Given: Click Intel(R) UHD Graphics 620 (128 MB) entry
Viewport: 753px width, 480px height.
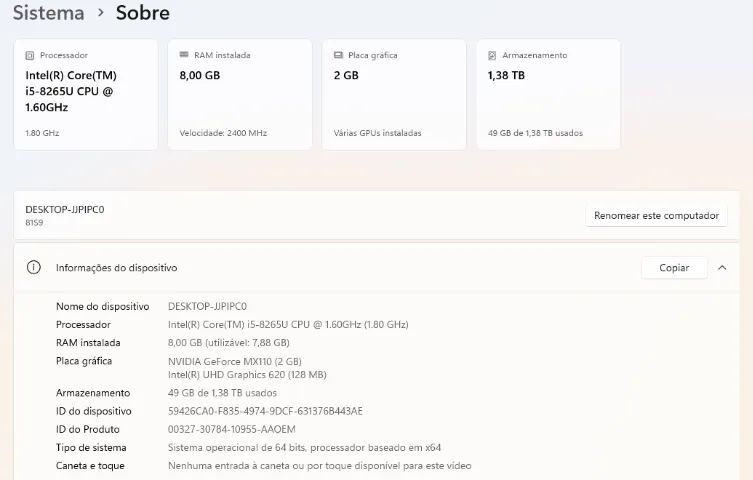Looking at the screenshot, I should pyautogui.click(x=247, y=374).
